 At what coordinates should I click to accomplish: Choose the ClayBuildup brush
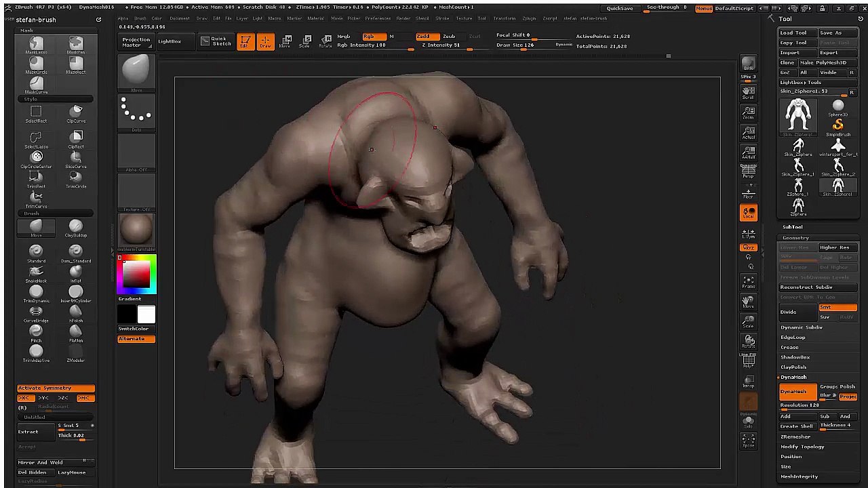(76, 228)
